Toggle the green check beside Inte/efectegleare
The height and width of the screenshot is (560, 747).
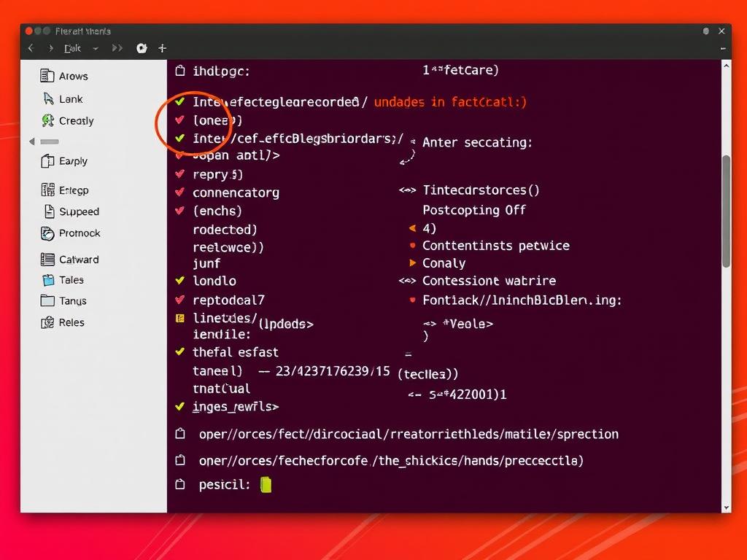pos(179,101)
